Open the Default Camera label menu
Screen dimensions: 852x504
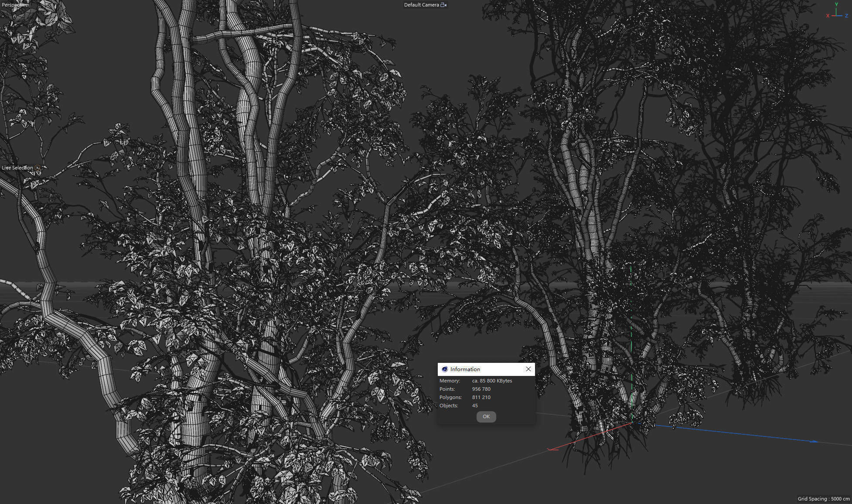(421, 5)
